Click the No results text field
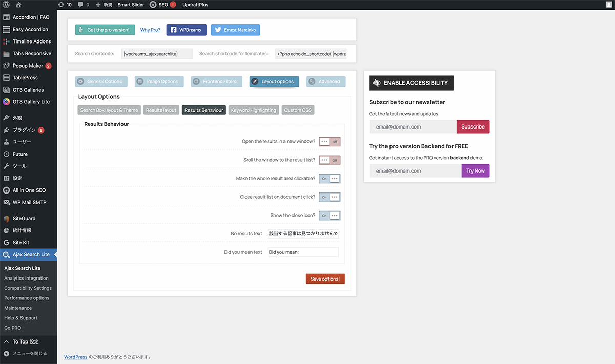This screenshot has width=615, height=364. pos(303,234)
